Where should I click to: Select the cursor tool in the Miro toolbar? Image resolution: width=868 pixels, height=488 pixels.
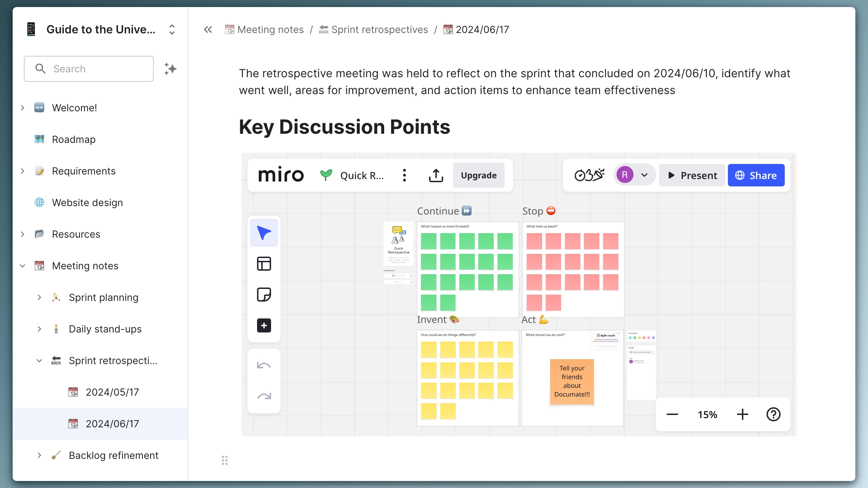[x=264, y=232]
